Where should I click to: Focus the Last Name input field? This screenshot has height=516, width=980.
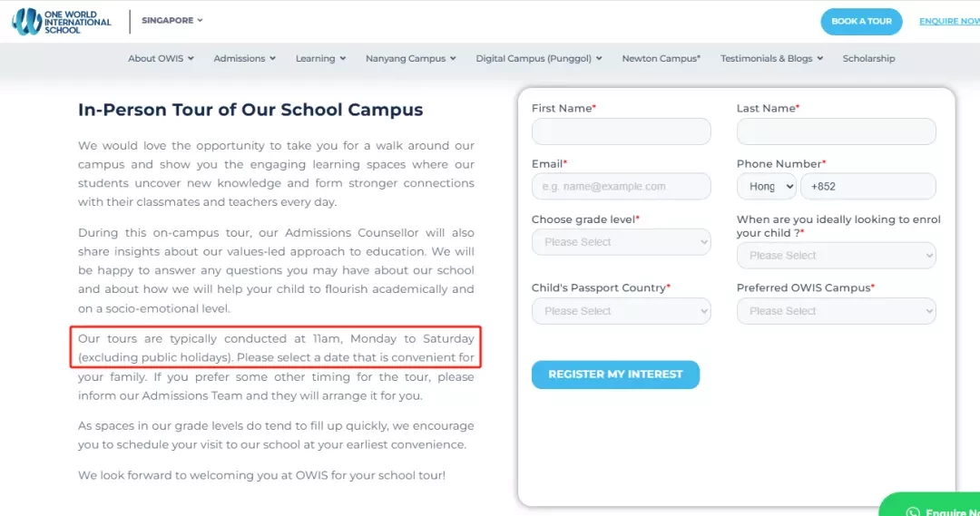click(837, 131)
